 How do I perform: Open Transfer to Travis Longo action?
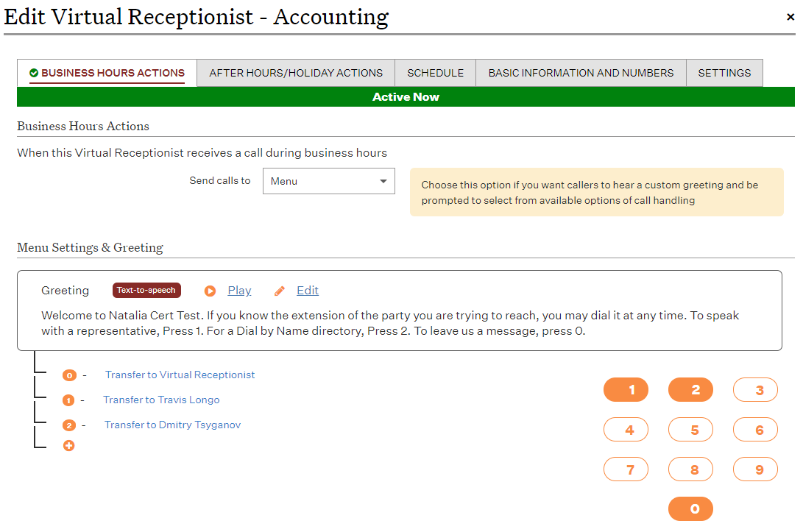coord(161,400)
